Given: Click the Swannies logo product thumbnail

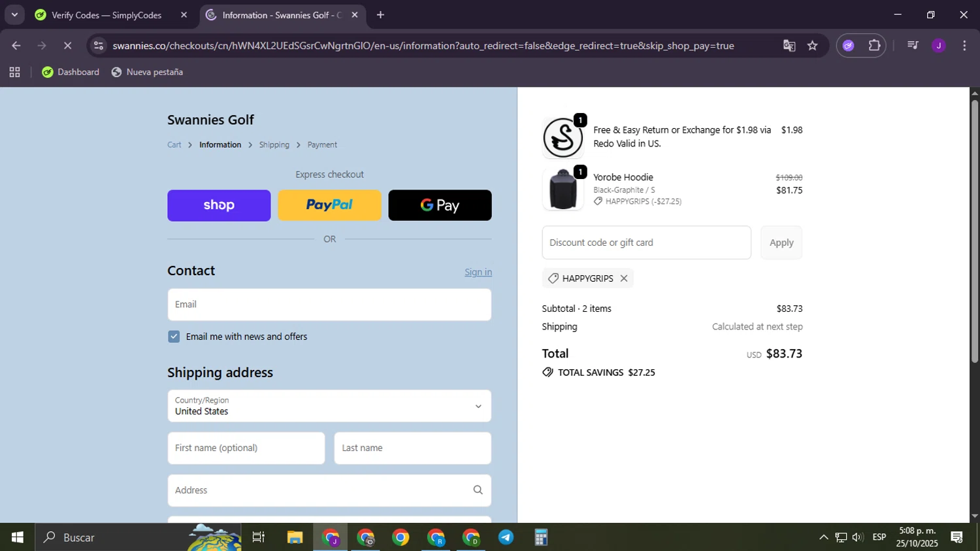Looking at the screenshot, I should click(563, 138).
